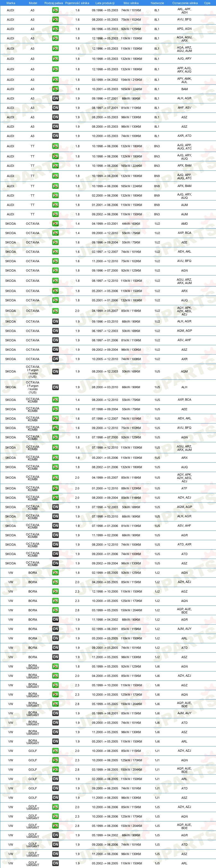Select production years 03.1999 -> 04.2002
The width and height of the screenshot is (216, 868).
tap(105, 80)
